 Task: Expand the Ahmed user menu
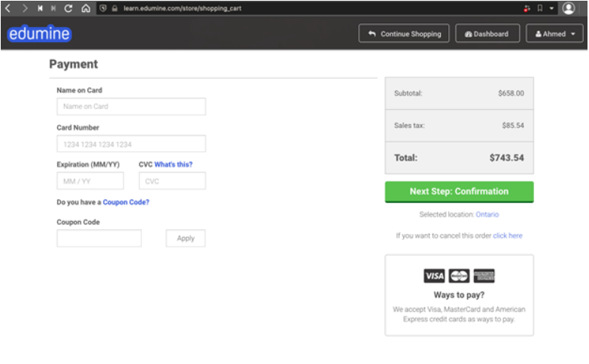(554, 34)
